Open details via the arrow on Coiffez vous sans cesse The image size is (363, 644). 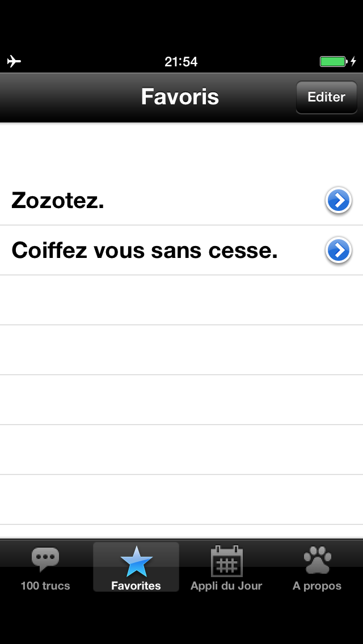pos(339,250)
